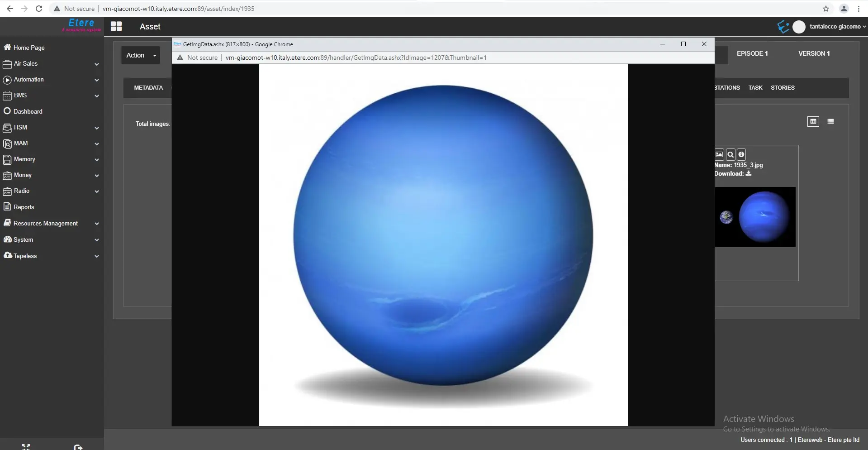The height and width of the screenshot is (450, 868).
Task: Click the fullscreen expand icon in sidebar footer
Action: (x=26, y=447)
